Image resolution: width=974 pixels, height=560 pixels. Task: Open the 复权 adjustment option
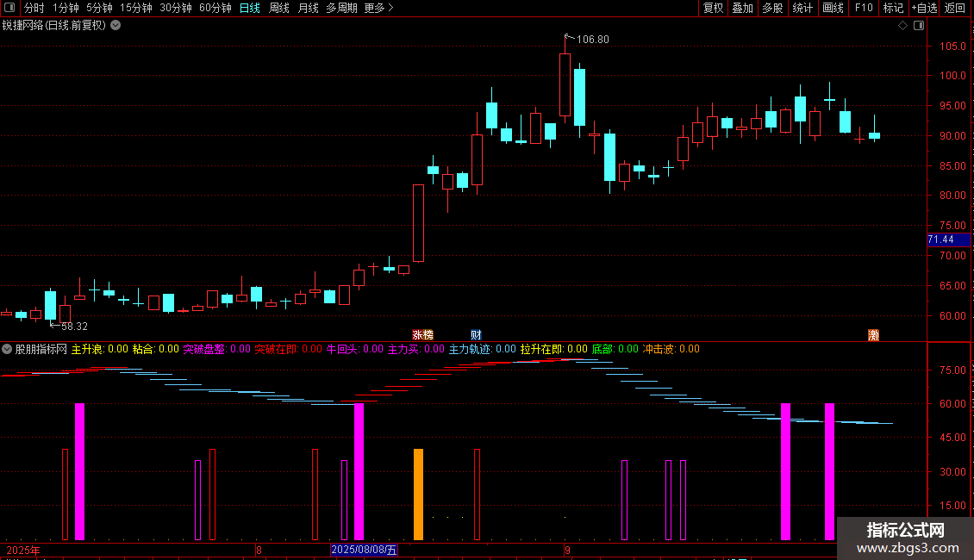pyautogui.click(x=713, y=8)
